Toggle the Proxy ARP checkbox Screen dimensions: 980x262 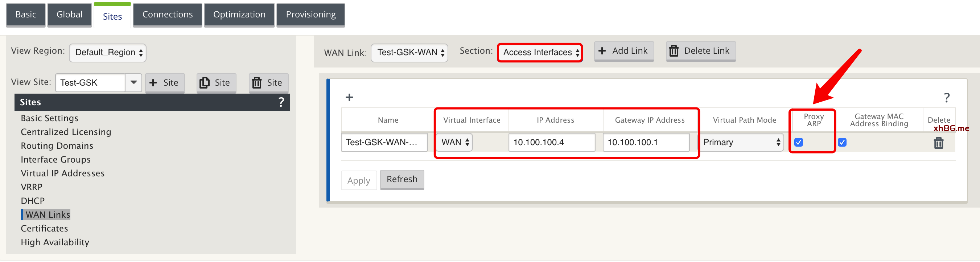799,142
